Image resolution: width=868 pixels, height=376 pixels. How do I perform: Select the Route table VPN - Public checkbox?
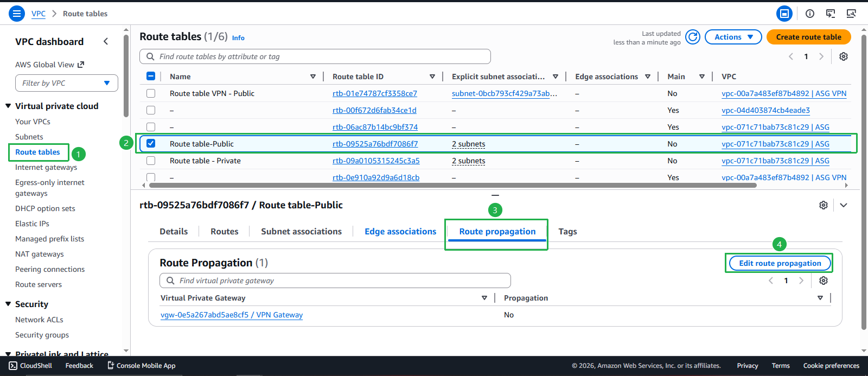tap(151, 93)
